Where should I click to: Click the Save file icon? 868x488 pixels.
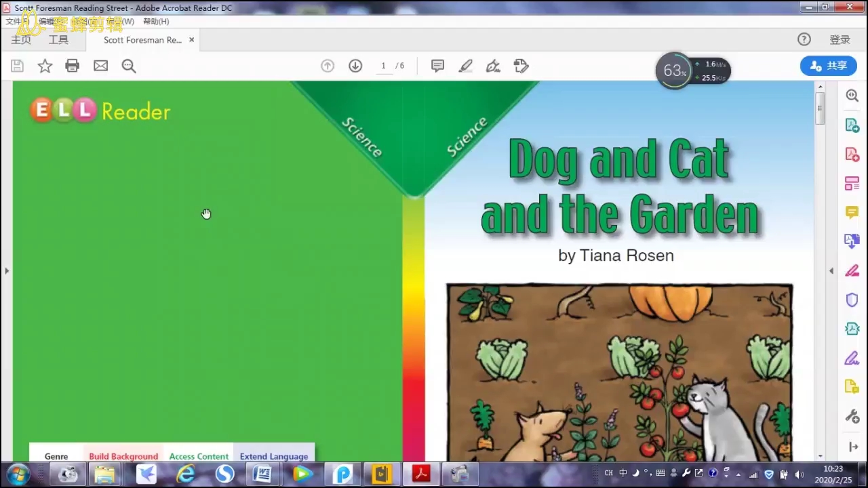click(x=17, y=66)
